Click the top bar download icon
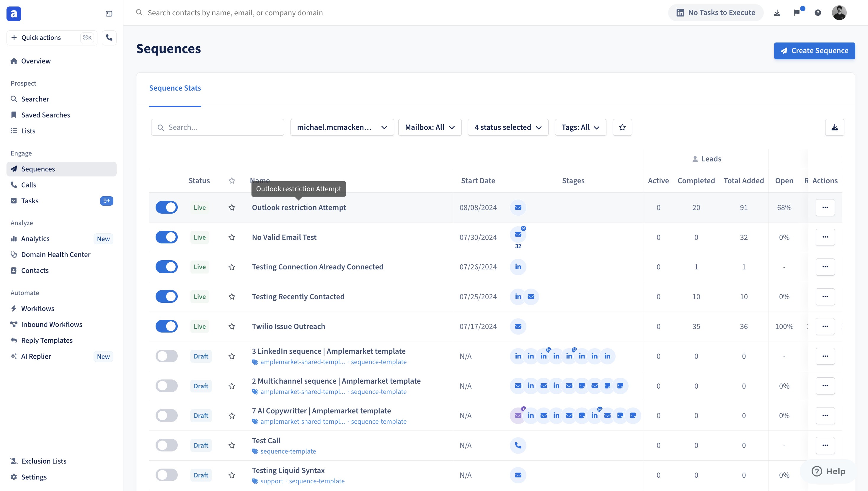 tap(777, 13)
